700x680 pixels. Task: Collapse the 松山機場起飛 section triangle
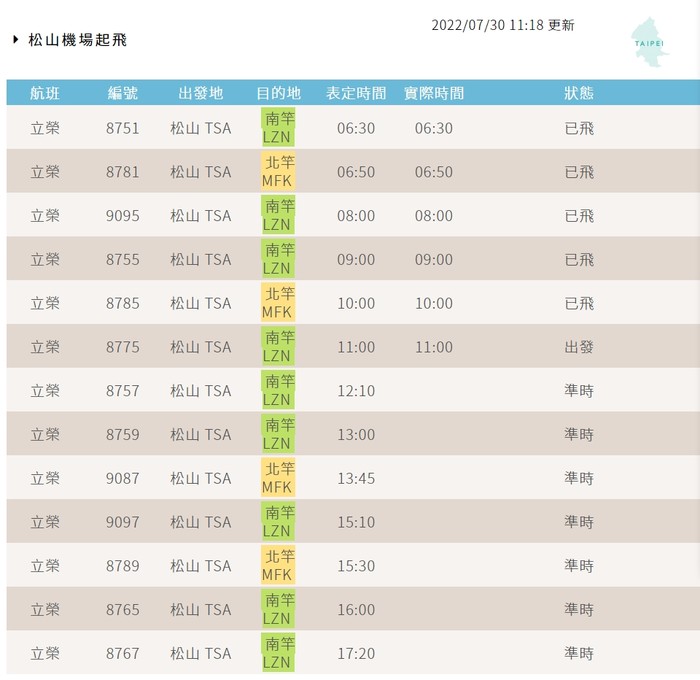(16, 39)
